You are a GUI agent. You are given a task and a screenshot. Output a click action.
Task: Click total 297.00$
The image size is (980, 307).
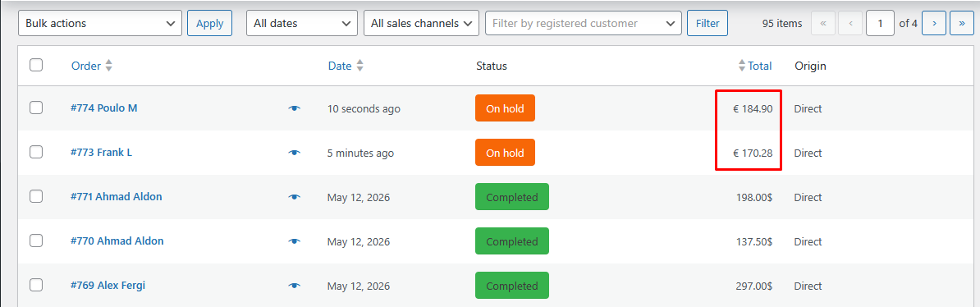coord(754,286)
